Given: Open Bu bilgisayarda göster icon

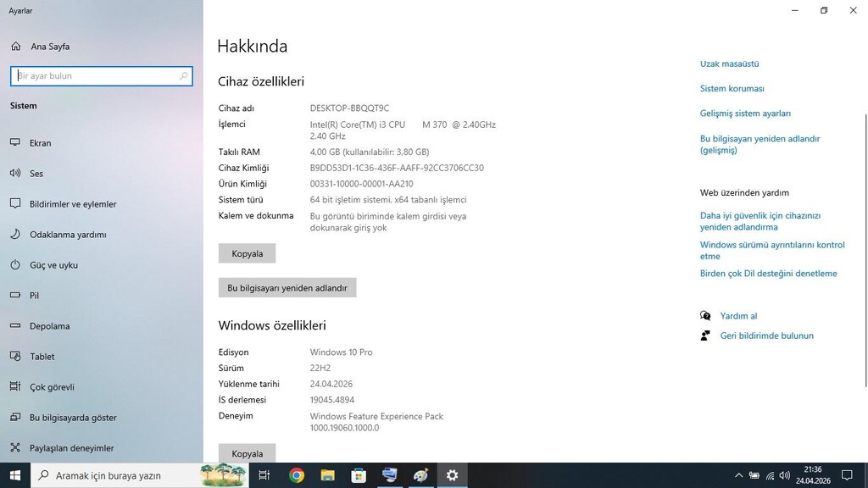Looking at the screenshot, I should coord(15,417).
